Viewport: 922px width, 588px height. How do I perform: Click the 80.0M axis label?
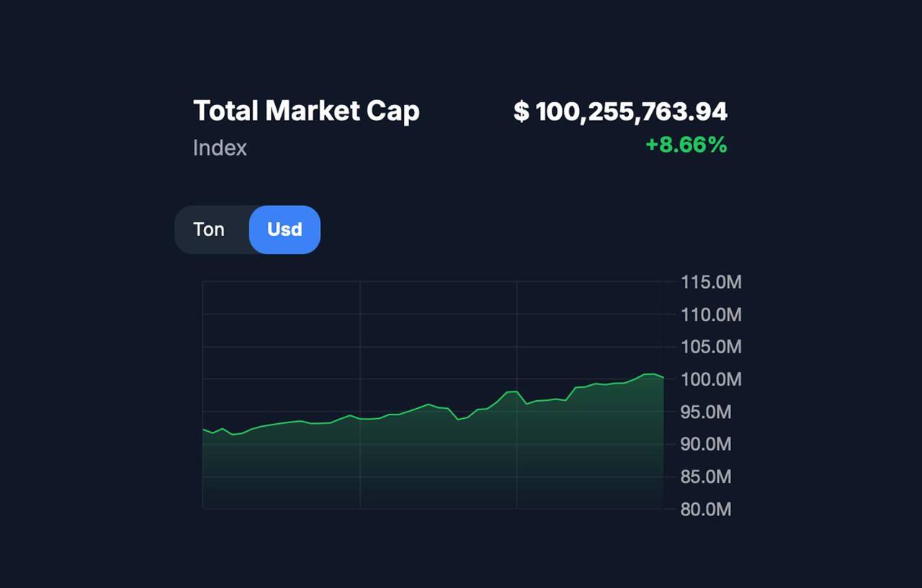coord(706,510)
